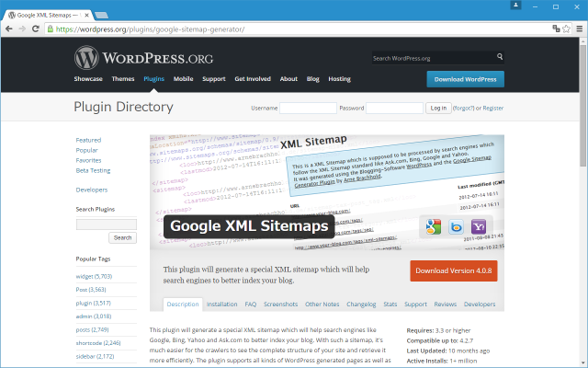Click the Search Plugins text box
The image size is (588, 368).
(x=107, y=224)
